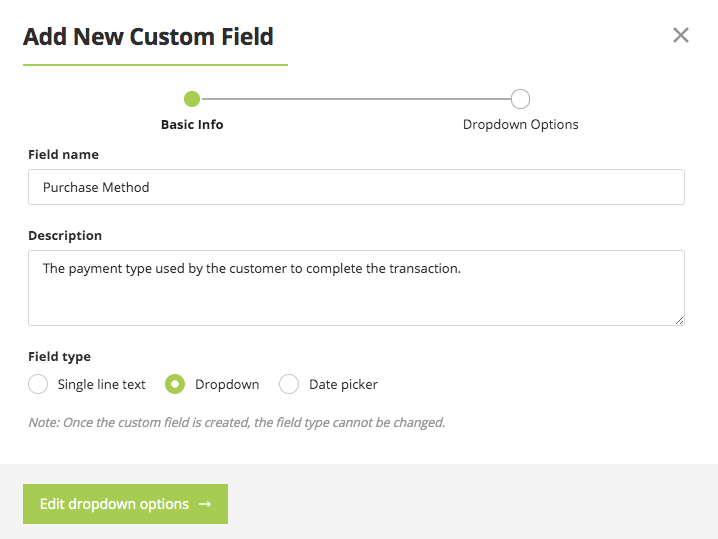Select the Single line text radio button
Viewport: 718px width, 539px height.
(38, 384)
